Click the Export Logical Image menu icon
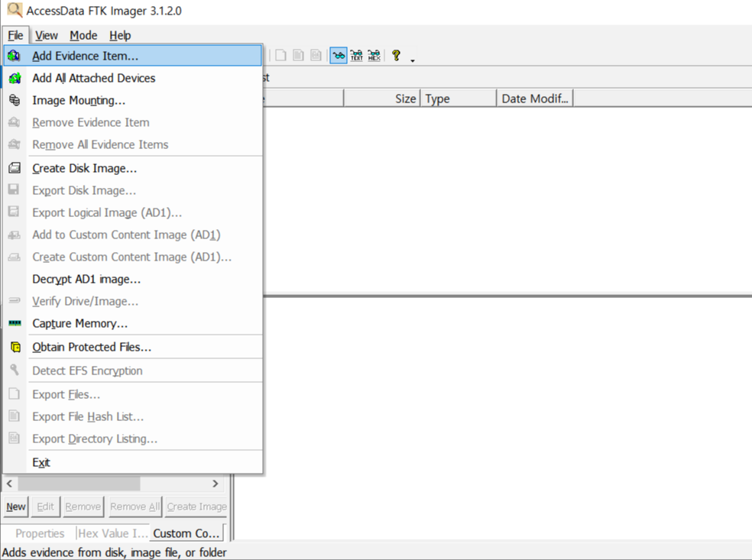The height and width of the screenshot is (560, 752). click(14, 212)
